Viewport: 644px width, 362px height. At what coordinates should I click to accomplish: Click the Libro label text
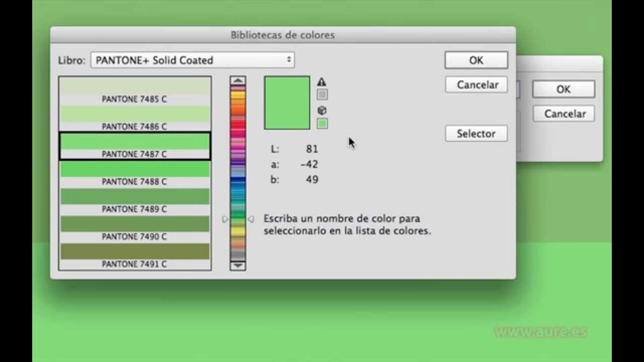72,60
